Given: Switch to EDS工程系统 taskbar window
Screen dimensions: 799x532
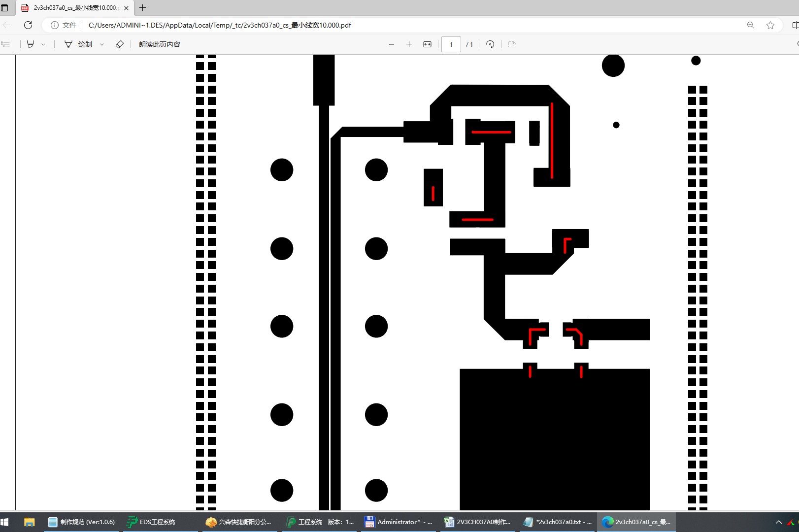Looking at the screenshot, I should pos(160,522).
